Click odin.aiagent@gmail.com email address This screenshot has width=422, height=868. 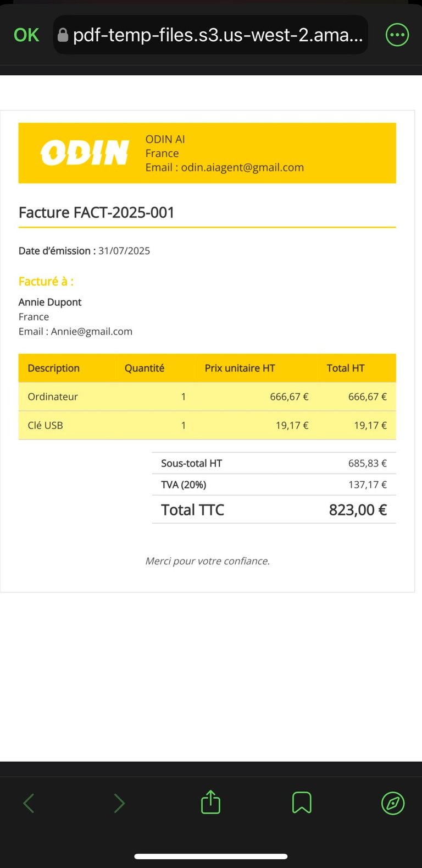242,167
